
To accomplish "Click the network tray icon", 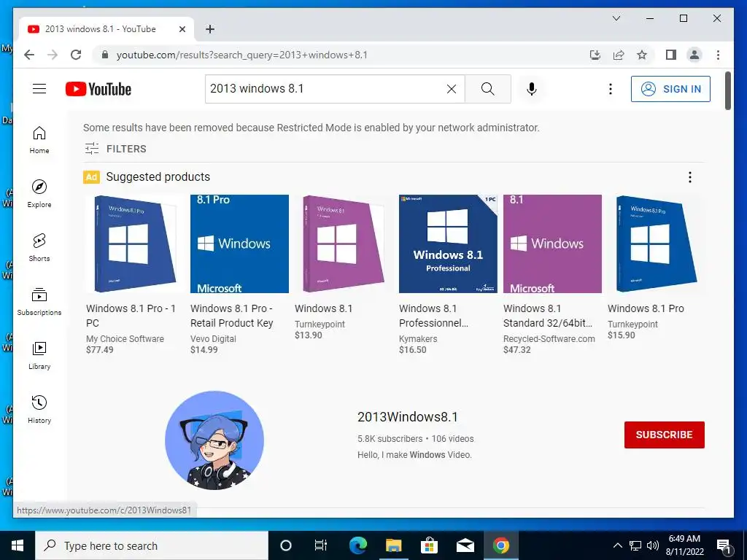I will (635, 545).
